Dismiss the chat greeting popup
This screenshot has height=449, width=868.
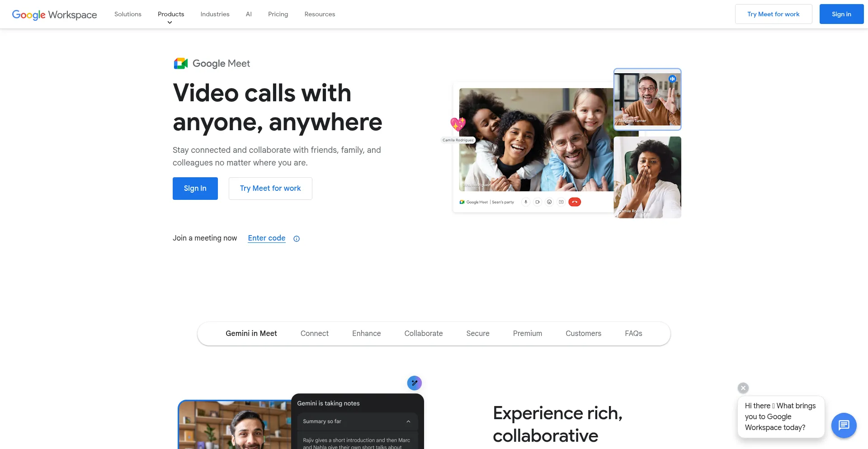coord(743,388)
